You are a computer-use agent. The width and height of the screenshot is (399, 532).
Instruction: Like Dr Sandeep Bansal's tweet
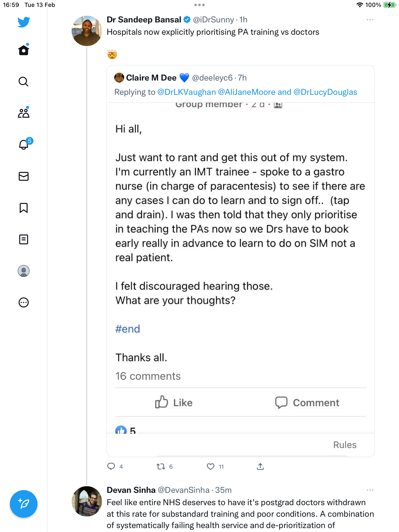click(x=211, y=466)
